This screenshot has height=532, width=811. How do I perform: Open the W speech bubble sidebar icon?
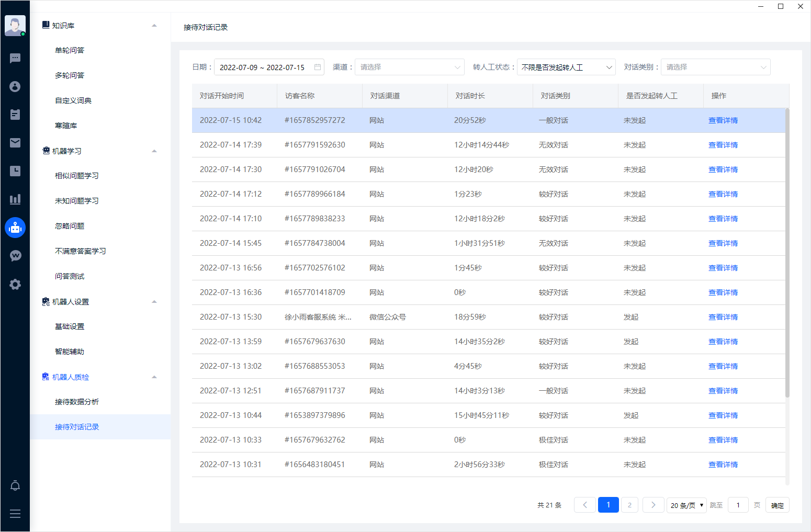click(15, 256)
